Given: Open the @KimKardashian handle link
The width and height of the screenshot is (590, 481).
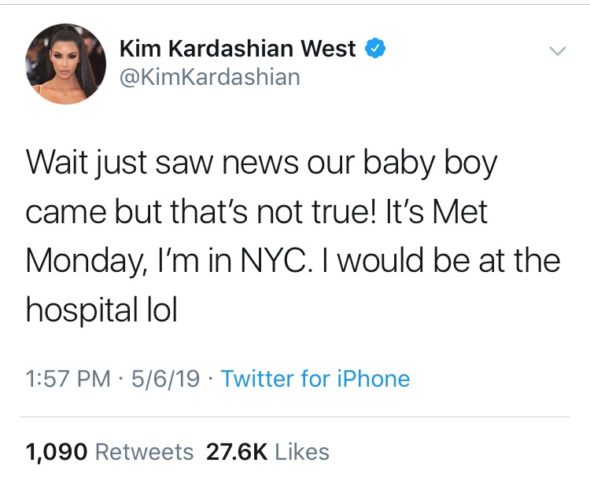Looking at the screenshot, I should tap(210, 77).
